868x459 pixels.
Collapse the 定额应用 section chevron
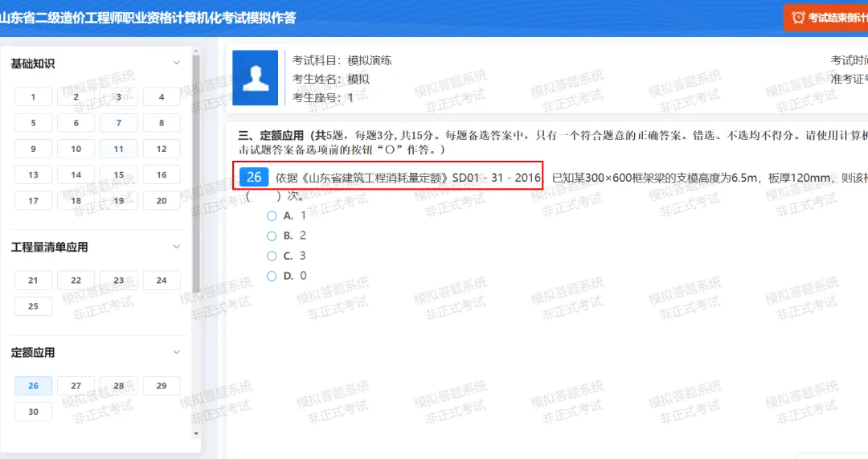177,352
